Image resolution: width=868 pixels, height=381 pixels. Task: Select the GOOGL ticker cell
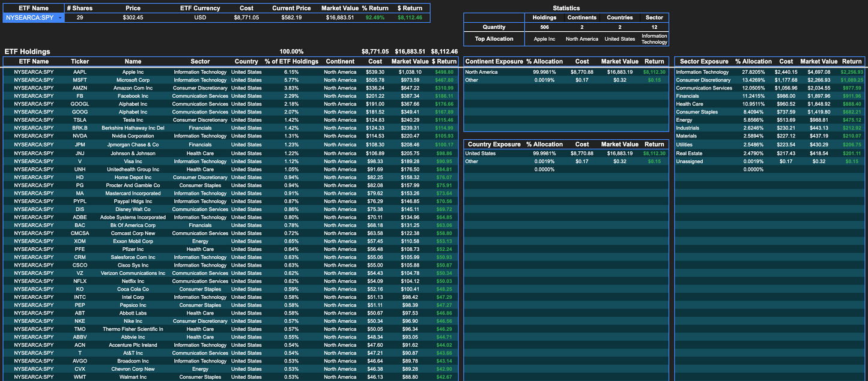point(80,104)
